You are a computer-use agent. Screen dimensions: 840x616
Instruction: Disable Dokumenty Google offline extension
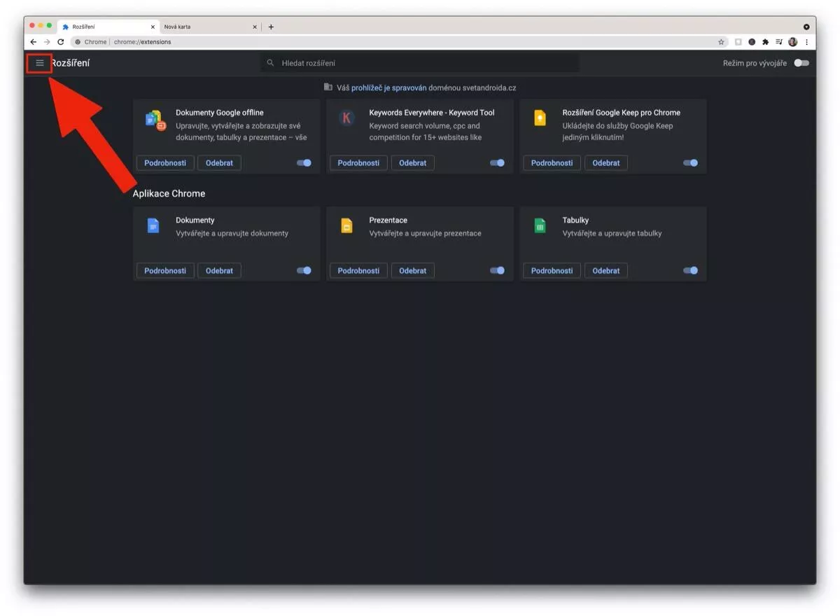(304, 162)
